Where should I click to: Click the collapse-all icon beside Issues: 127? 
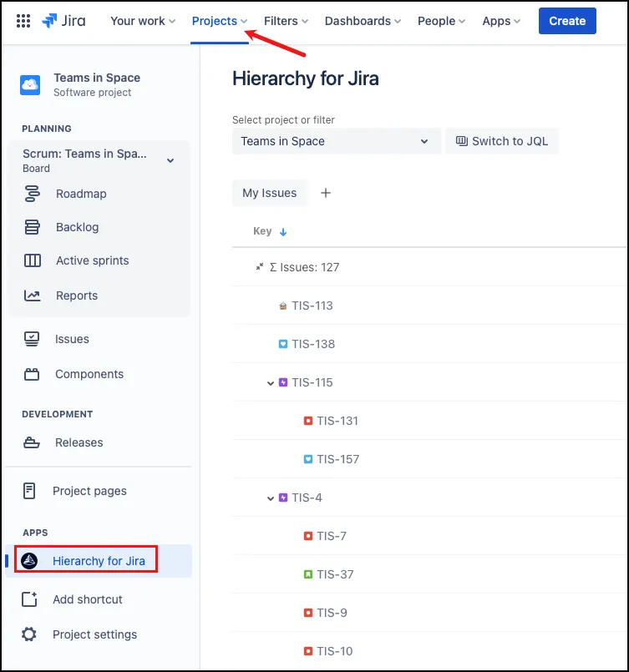pos(260,267)
